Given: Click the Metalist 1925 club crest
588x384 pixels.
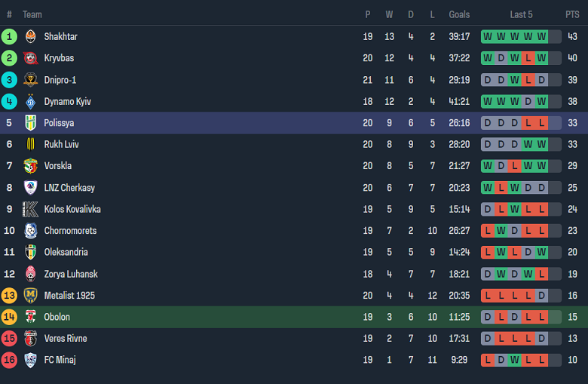Looking at the screenshot, I should click(31, 295).
